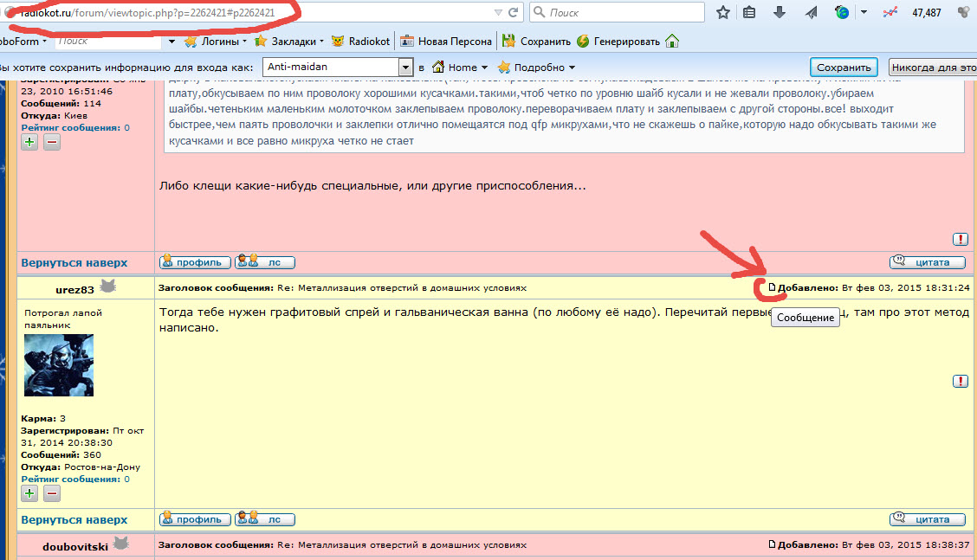Click the 47,487 counter in toolbar
The height and width of the screenshot is (560, 977).
pyautogui.click(x=926, y=12)
